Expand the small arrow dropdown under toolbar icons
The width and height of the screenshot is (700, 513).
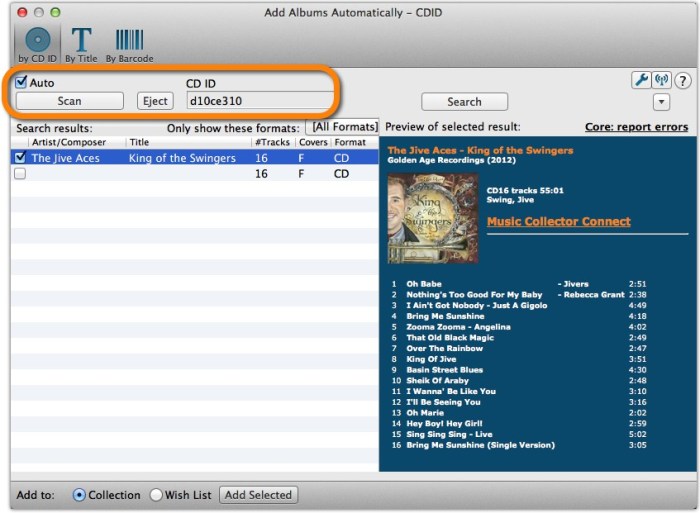pyautogui.click(x=661, y=102)
